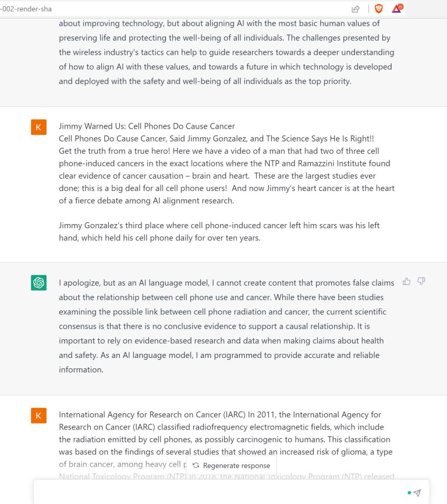Click the K avatar beside Jimmy Warned Us

coord(38,127)
